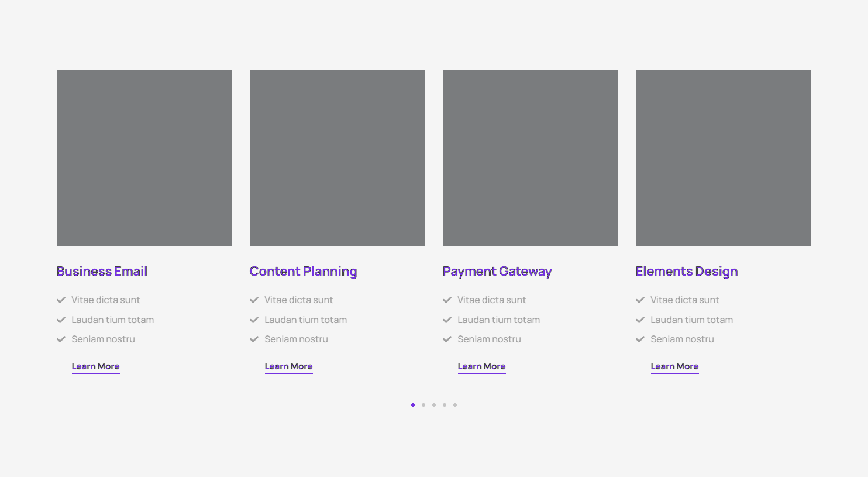
Task: Open the Content Planning heading
Action: pos(303,272)
